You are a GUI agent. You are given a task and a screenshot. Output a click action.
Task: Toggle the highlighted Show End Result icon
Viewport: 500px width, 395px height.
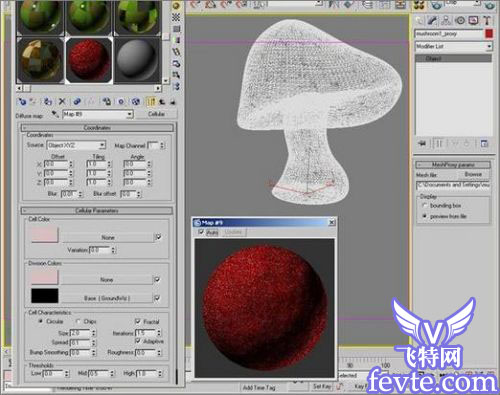(151, 101)
